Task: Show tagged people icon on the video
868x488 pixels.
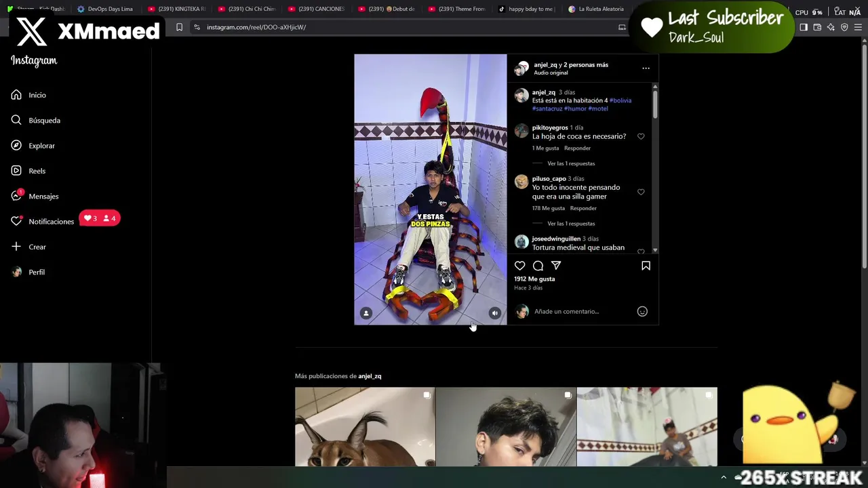Action: coord(366,313)
